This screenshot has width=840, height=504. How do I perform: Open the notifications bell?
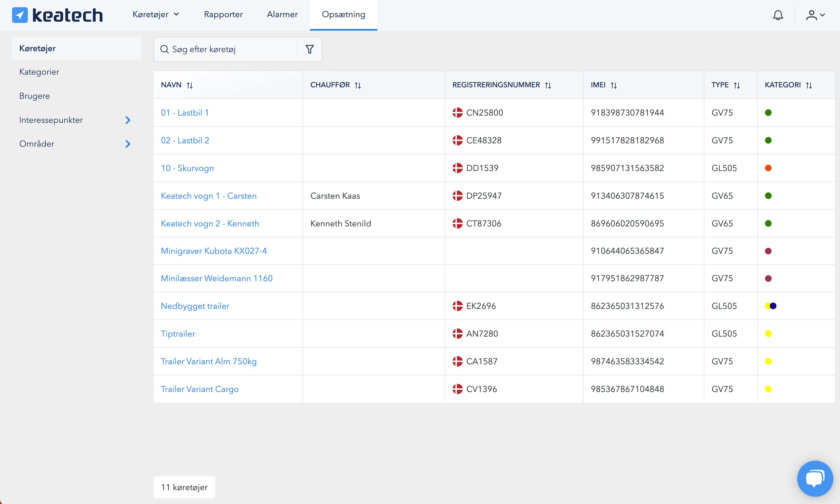[x=778, y=15]
